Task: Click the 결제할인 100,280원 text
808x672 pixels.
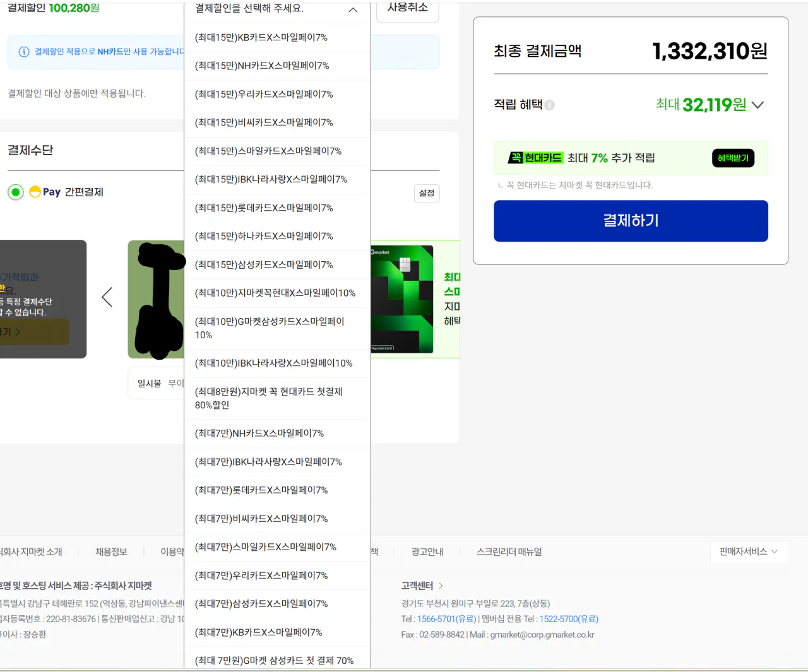Action: pos(53,8)
